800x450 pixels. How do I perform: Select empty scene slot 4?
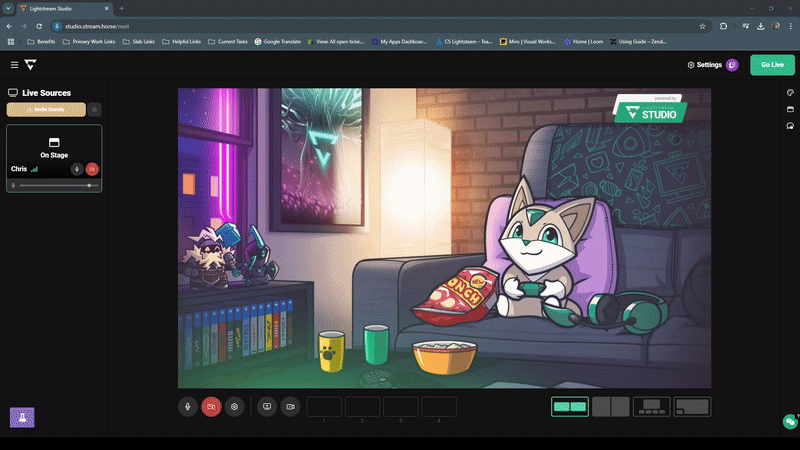[439, 407]
